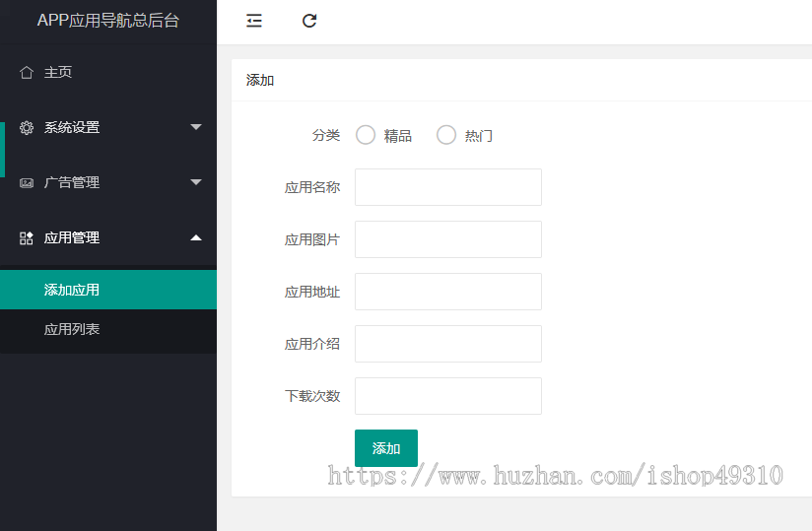The width and height of the screenshot is (812, 531).
Task: Open the 应用列表 submenu item
Action: [x=108, y=329]
